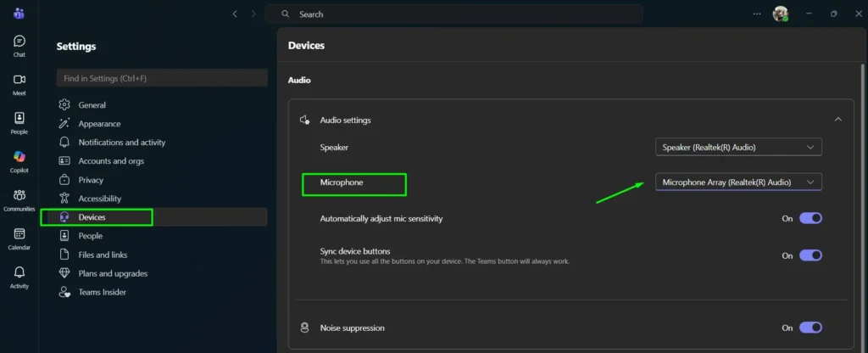Click the Audio section heading
868x353 pixels.
click(x=299, y=80)
